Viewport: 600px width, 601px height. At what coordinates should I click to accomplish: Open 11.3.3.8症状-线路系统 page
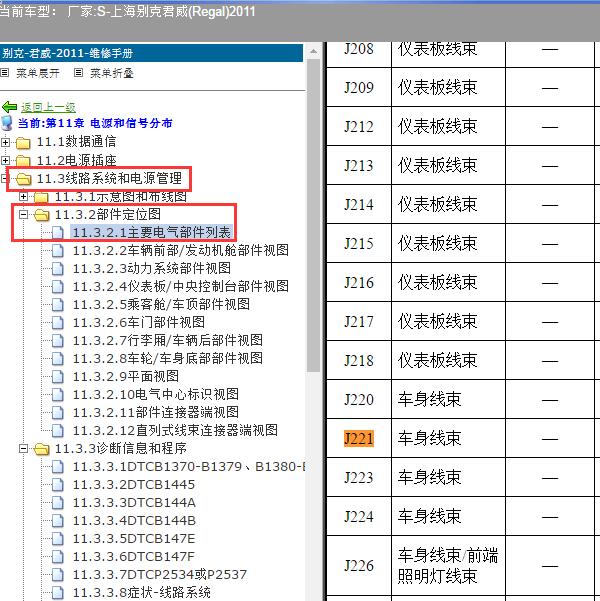coord(141,593)
